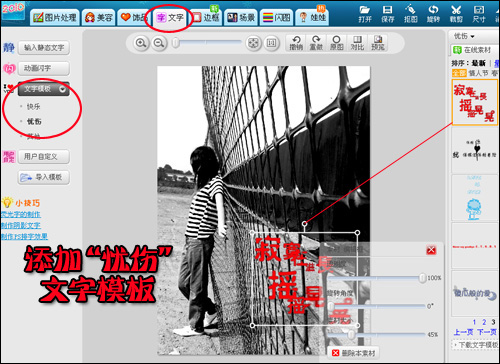
Task: Choose the blue tree text template thumbnail
Action: pyautogui.click(x=475, y=198)
